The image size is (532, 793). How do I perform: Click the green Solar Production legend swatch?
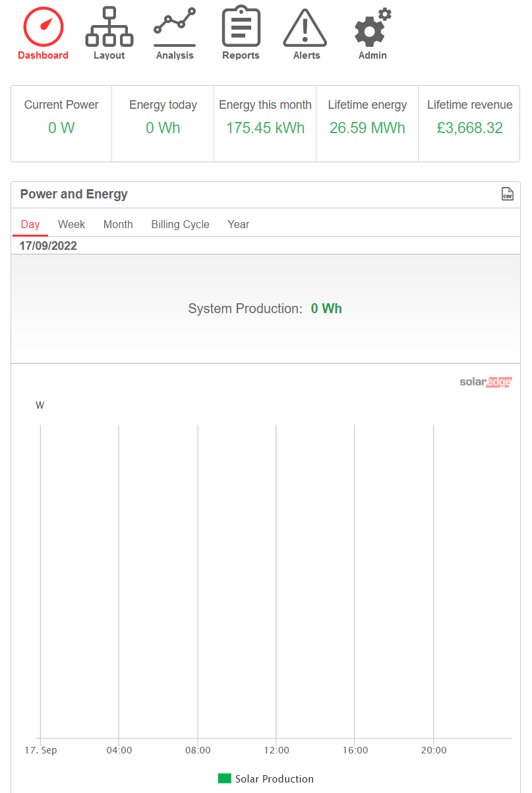tap(224, 778)
